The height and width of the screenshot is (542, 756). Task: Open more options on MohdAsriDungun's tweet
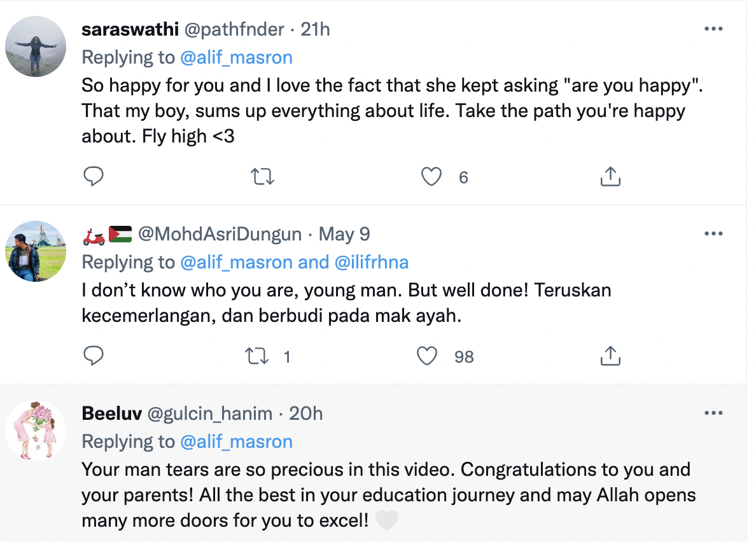pos(713,234)
